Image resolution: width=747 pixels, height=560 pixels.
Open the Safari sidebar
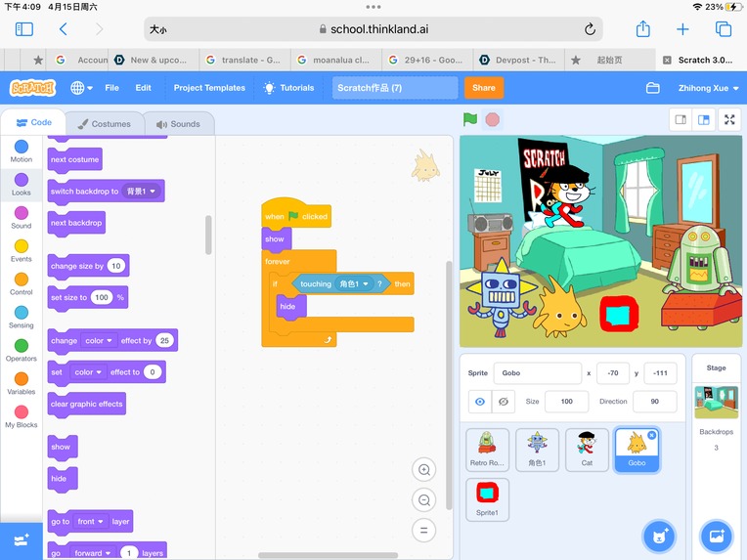(x=23, y=29)
